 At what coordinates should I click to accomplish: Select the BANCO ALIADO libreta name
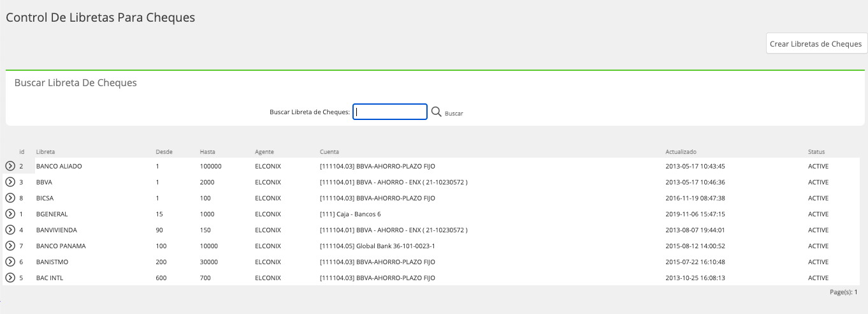tap(59, 166)
